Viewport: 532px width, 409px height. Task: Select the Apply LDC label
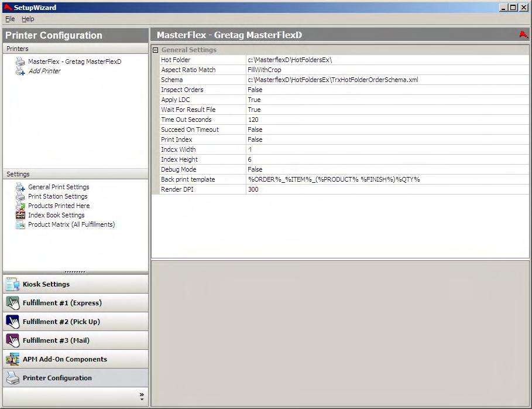pos(176,100)
